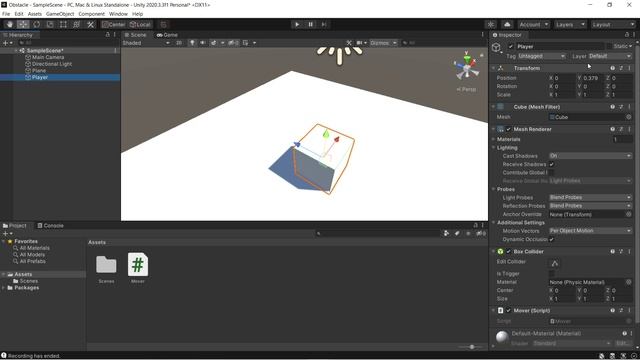Open the Account dropdown
This screenshot has width=640, height=360.
533,24
